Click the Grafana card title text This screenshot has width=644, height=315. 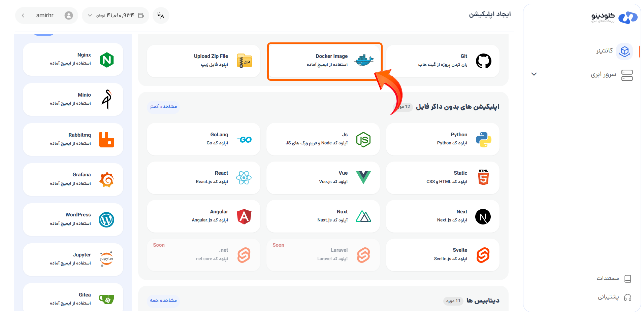coord(82,175)
